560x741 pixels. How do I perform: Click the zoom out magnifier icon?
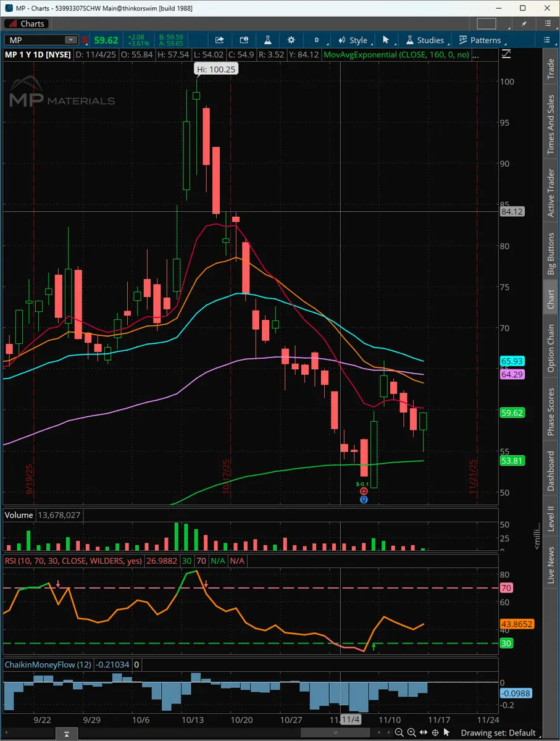click(x=399, y=732)
